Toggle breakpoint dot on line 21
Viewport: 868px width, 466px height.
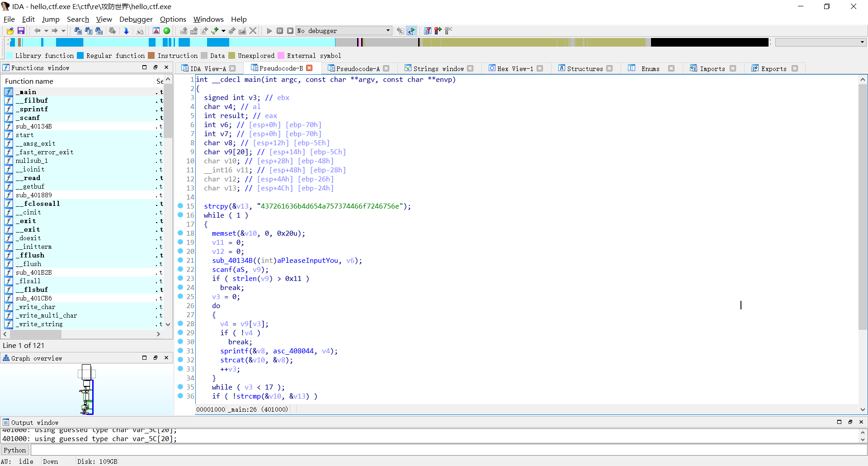tap(180, 260)
